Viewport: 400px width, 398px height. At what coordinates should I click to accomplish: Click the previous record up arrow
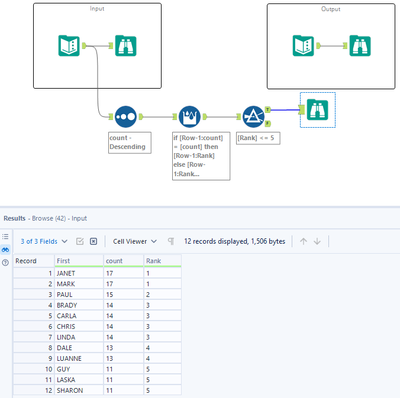pyautogui.click(x=303, y=241)
